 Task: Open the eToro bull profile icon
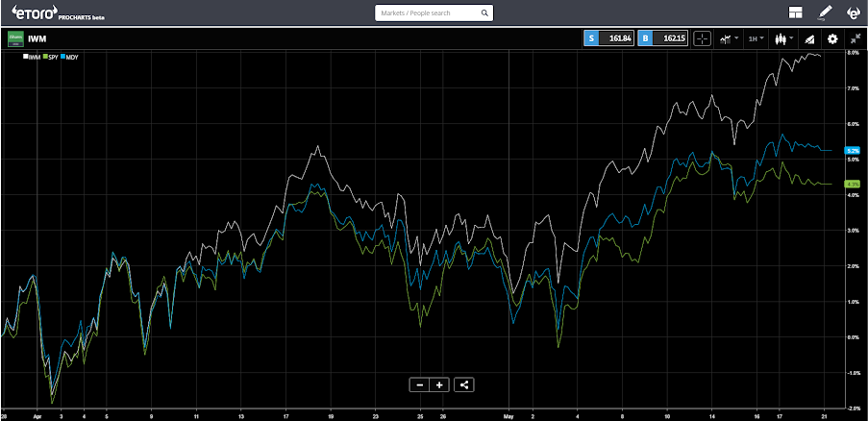(x=855, y=12)
